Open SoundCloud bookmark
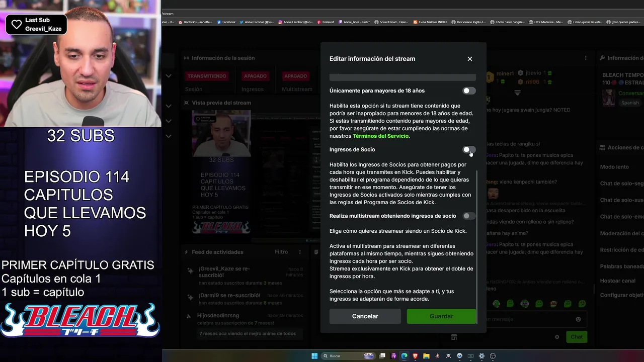Screen dimensions: 644x362 (391, 22)
